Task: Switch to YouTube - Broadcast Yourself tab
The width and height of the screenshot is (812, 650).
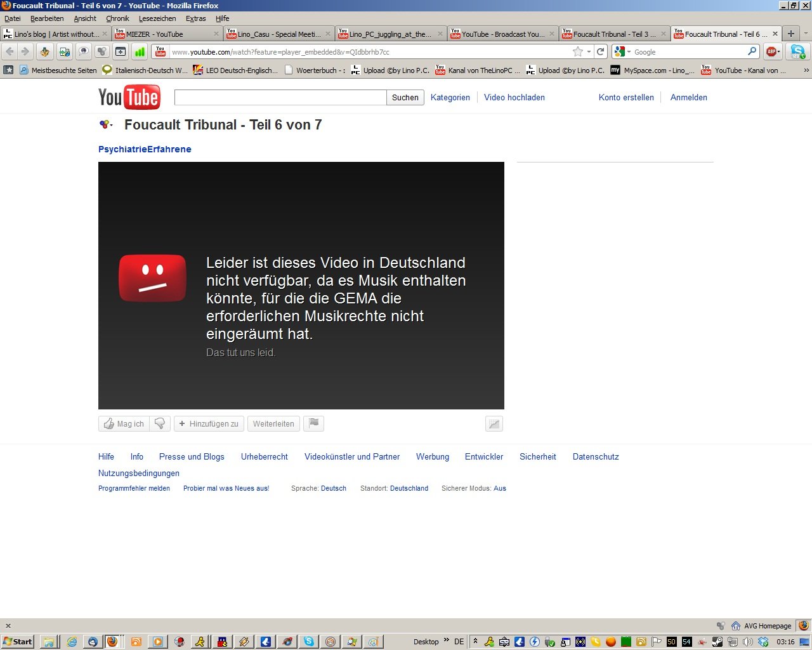Action: pyautogui.click(x=502, y=34)
